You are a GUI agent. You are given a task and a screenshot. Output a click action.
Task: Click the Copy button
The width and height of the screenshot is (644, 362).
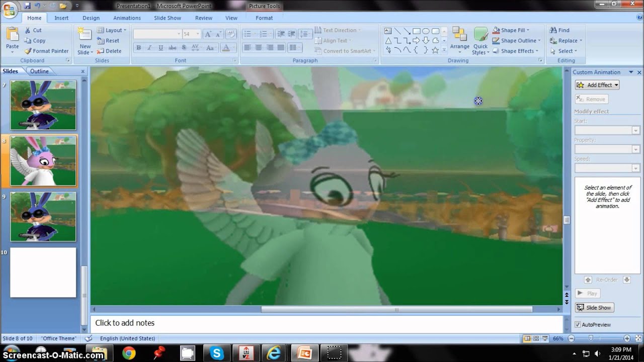(x=35, y=41)
